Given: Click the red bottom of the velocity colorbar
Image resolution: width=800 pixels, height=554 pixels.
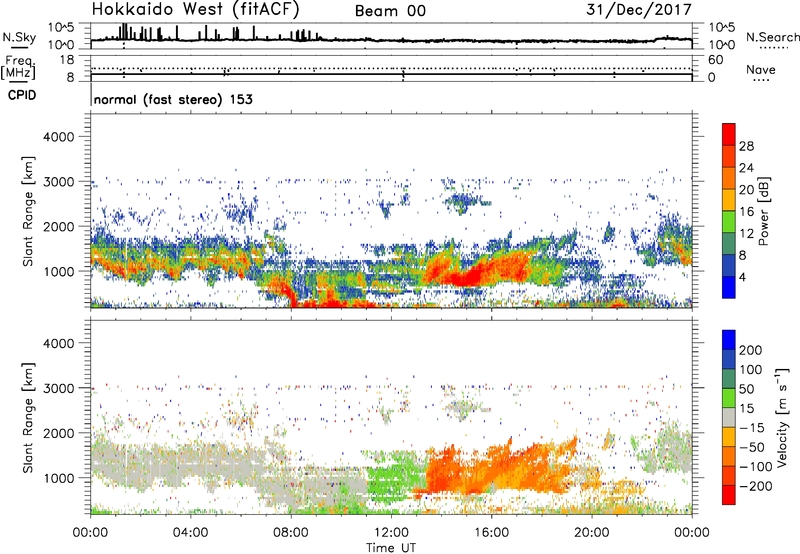Looking at the screenshot, I should (x=729, y=495).
